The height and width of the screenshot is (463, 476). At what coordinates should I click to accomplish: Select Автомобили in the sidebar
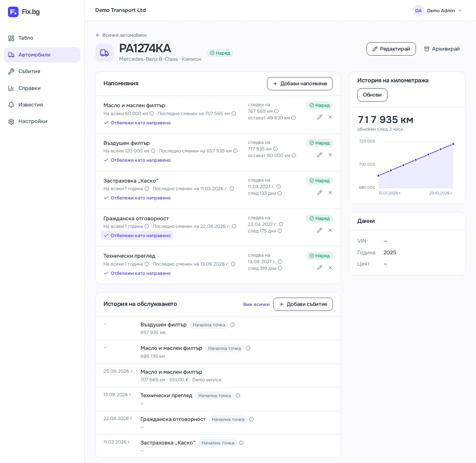42,55
